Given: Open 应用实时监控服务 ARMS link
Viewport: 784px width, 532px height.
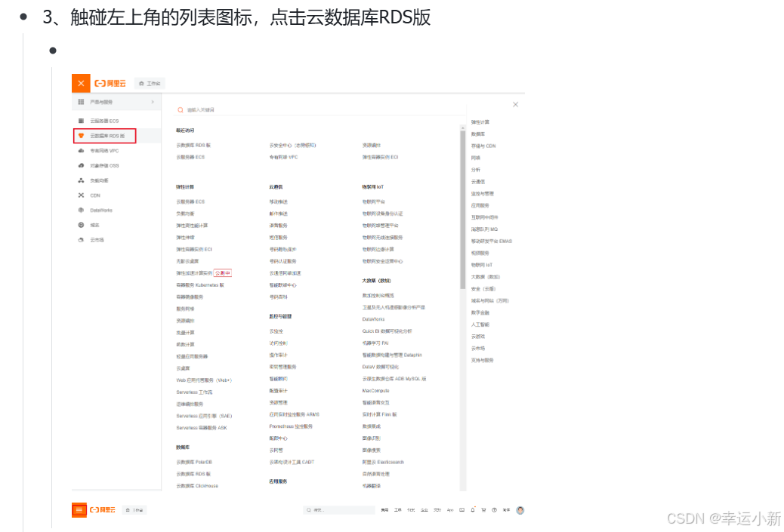Looking at the screenshot, I should pos(294,414).
